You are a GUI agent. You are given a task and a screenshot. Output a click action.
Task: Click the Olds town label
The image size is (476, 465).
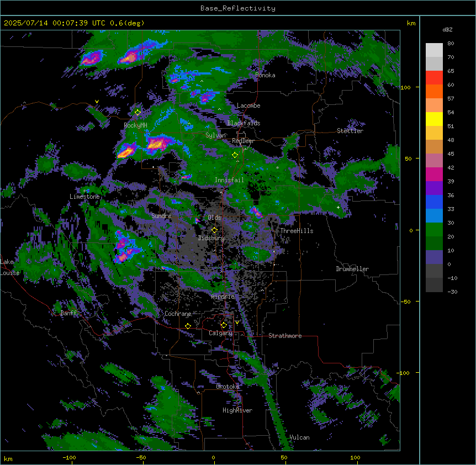[214, 218]
